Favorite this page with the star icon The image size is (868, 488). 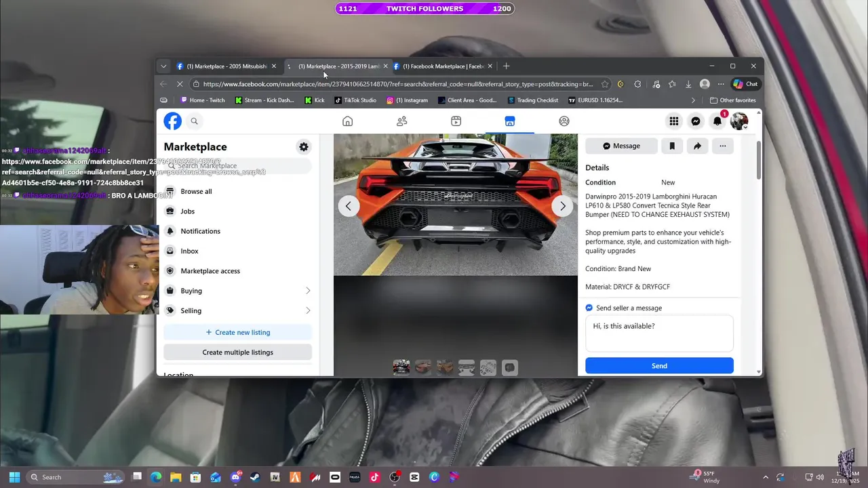coord(605,84)
